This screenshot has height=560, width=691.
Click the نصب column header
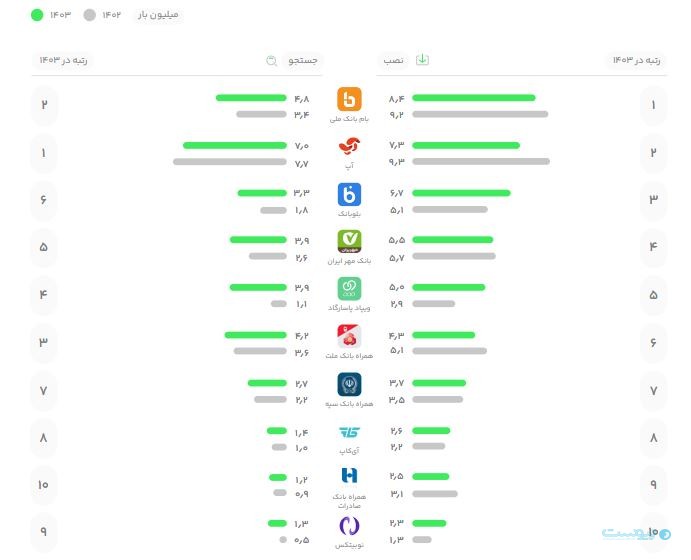(x=393, y=60)
